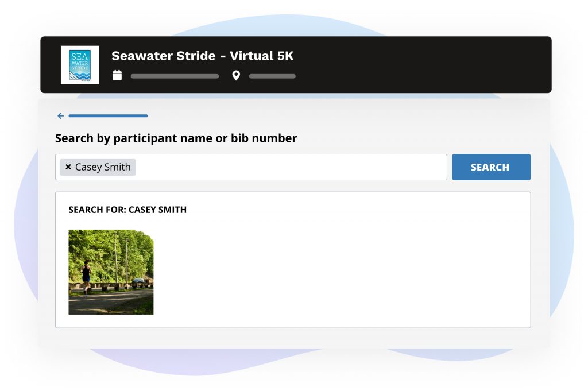
Task: Open the blue back link bar
Action: pyautogui.click(x=108, y=116)
